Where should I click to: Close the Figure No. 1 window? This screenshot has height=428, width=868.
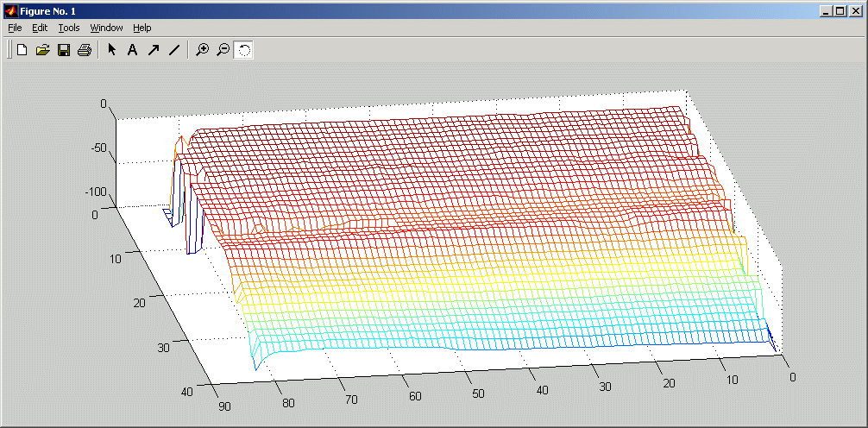click(855, 10)
